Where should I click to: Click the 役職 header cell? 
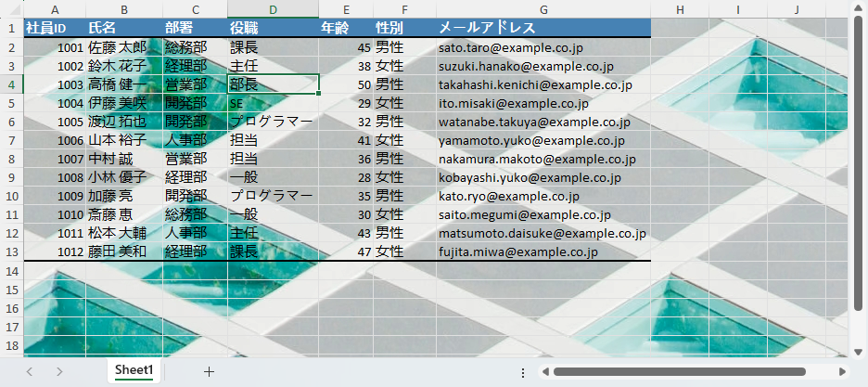coord(273,28)
